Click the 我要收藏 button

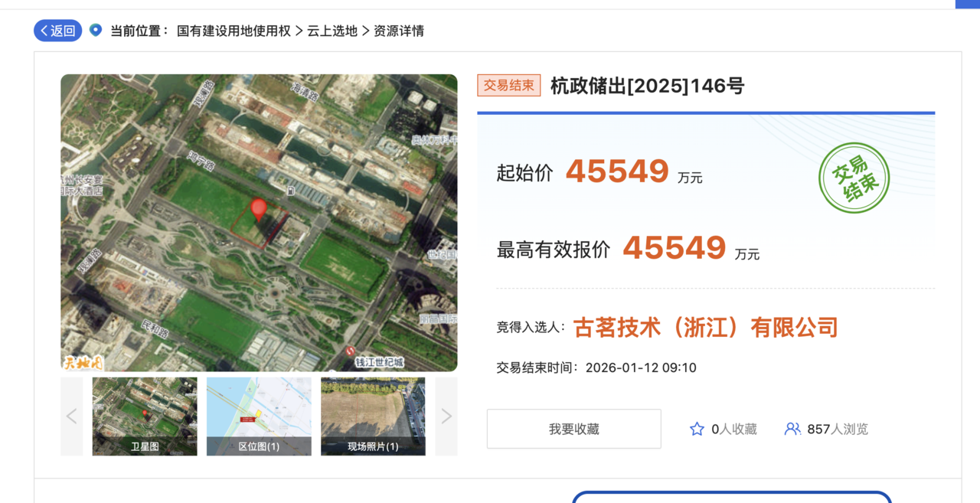point(573,430)
